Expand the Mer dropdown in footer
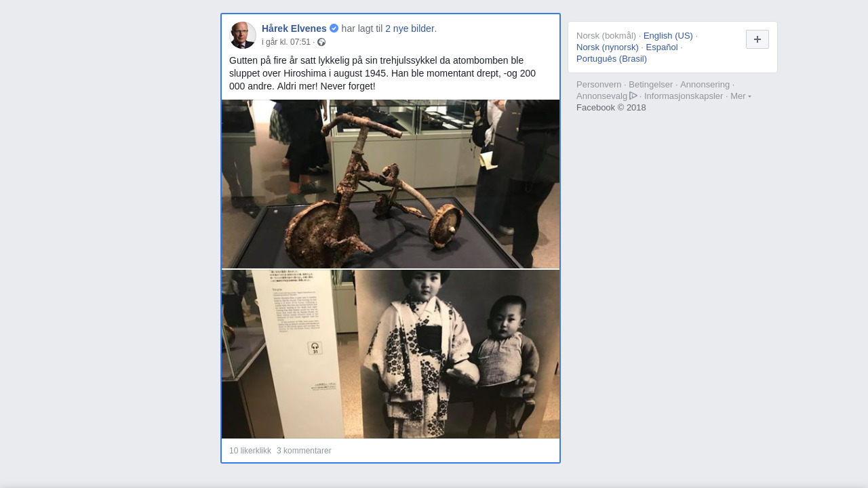Screen dimensions: 868x488 pyautogui.click(x=741, y=96)
